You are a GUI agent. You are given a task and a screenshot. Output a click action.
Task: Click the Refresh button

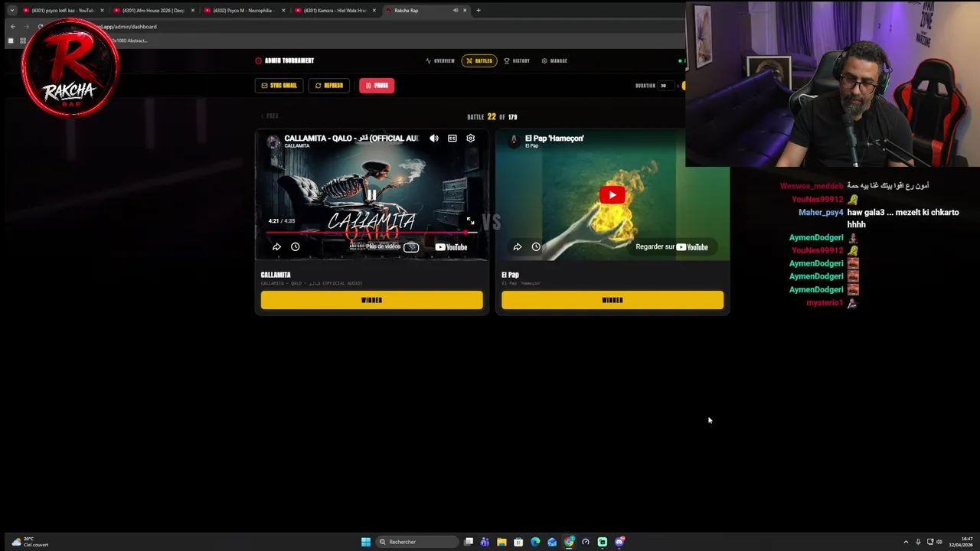(x=329, y=86)
